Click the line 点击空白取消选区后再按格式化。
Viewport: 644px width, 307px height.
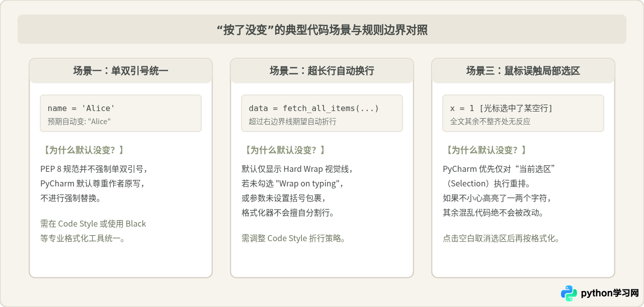point(502,238)
